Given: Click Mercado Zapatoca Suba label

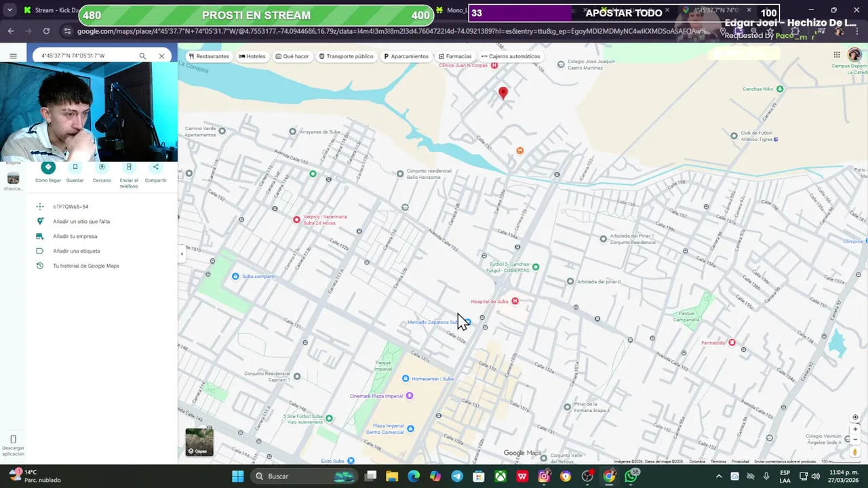Looking at the screenshot, I should click(x=434, y=322).
